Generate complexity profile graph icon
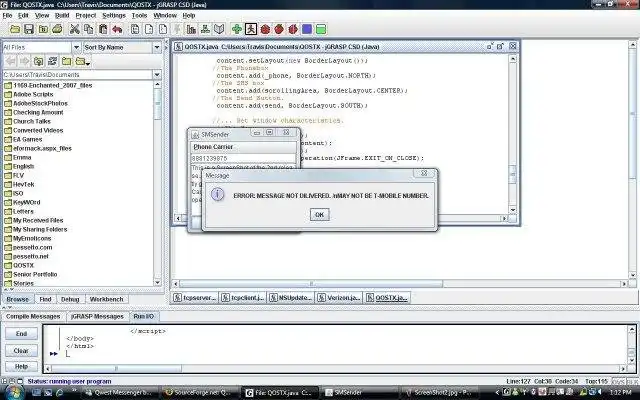This screenshot has width=640, height=400. pyautogui.click(x=191, y=29)
